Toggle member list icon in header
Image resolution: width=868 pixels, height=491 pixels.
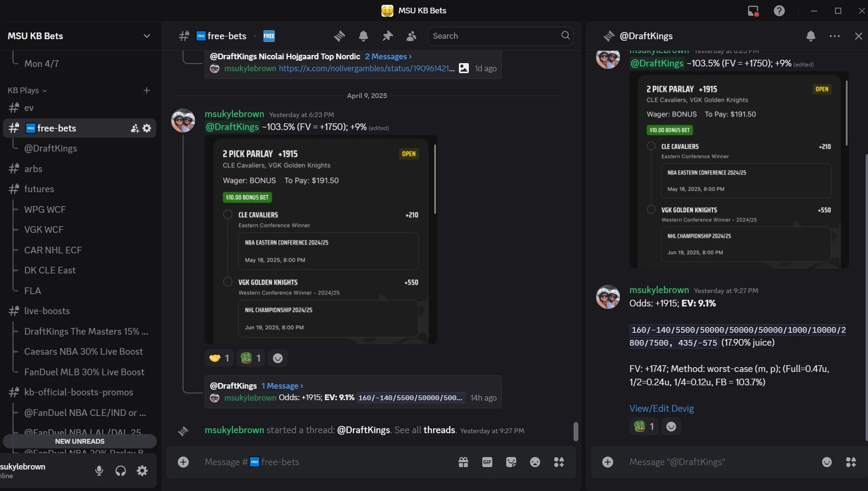point(411,36)
